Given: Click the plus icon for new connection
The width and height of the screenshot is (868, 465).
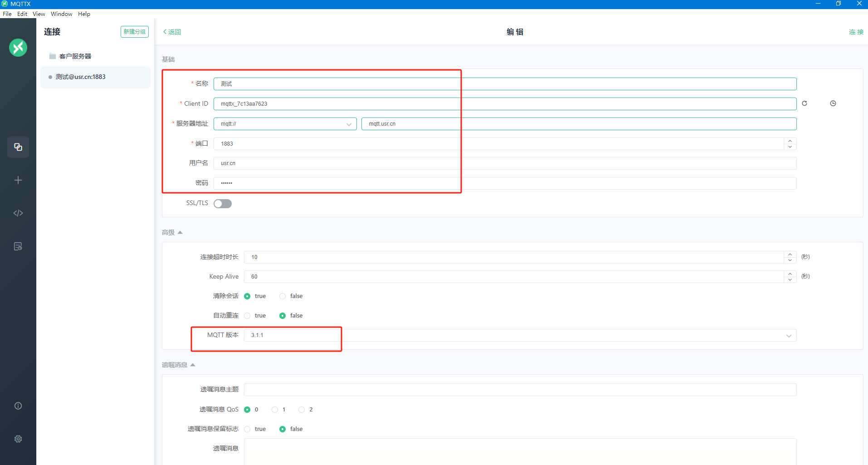Looking at the screenshot, I should [18, 180].
